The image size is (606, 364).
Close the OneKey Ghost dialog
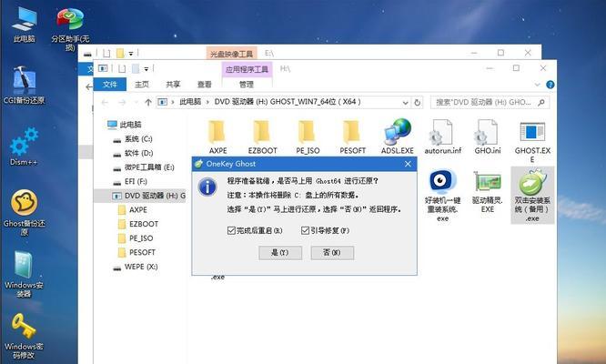[408, 164]
